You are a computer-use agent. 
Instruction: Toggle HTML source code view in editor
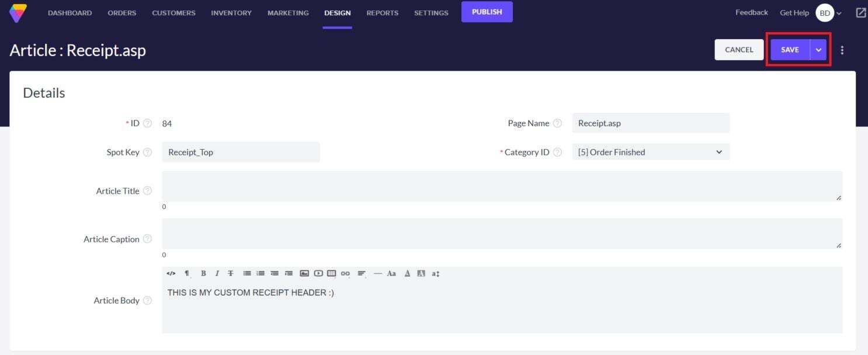click(171, 273)
